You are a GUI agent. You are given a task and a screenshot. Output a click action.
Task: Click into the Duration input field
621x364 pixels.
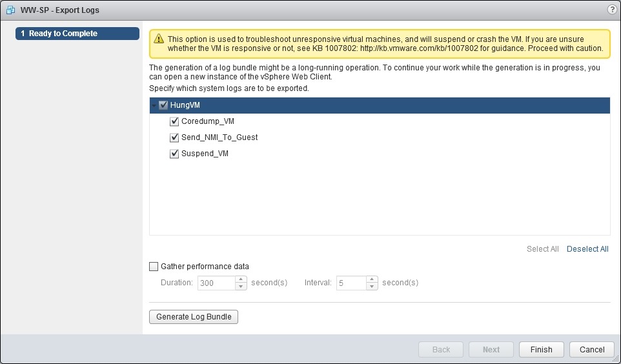216,283
